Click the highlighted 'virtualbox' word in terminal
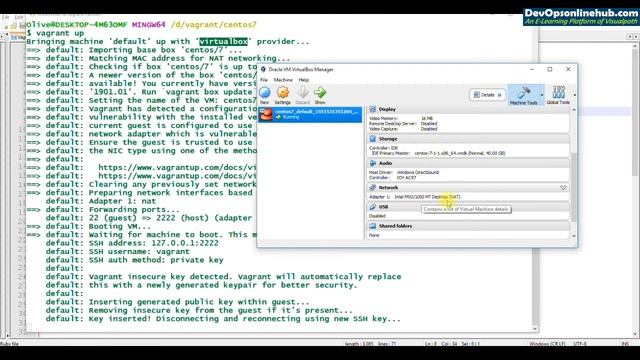This screenshot has height=360, width=640. point(223,42)
